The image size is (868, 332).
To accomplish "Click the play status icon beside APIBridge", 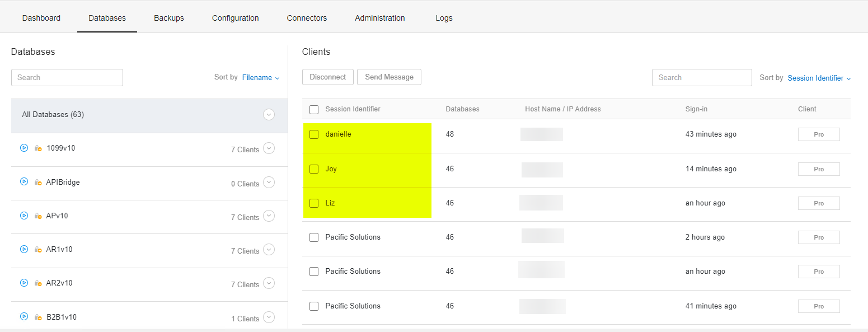I will click(x=24, y=181).
